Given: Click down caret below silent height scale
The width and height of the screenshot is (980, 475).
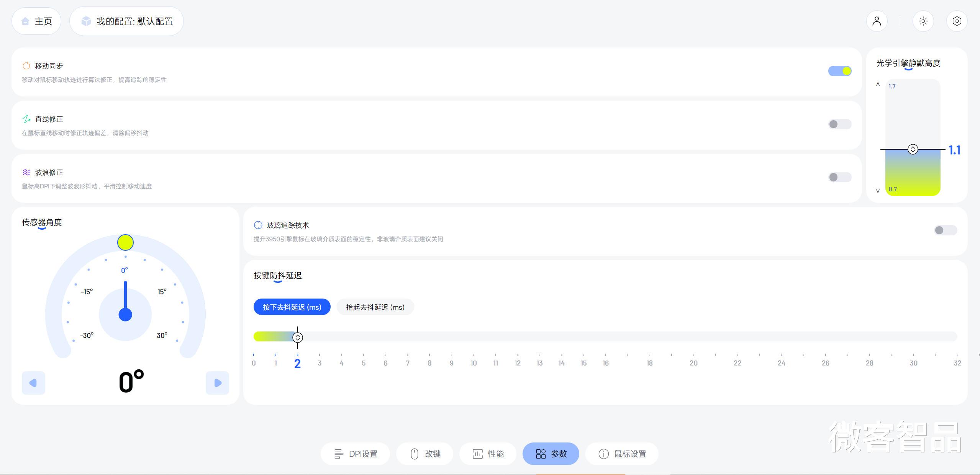Looking at the screenshot, I should pos(878,191).
